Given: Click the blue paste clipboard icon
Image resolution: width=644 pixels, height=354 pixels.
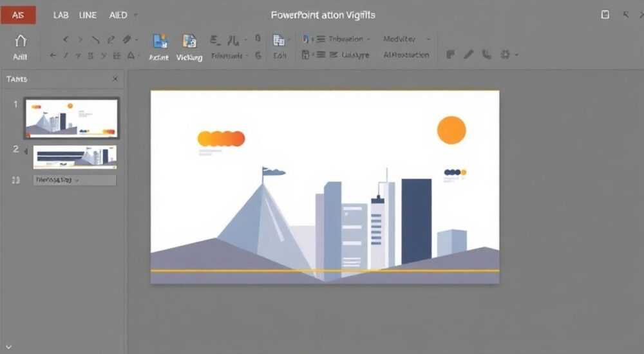Looking at the screenshot, I should coord(305,39).
